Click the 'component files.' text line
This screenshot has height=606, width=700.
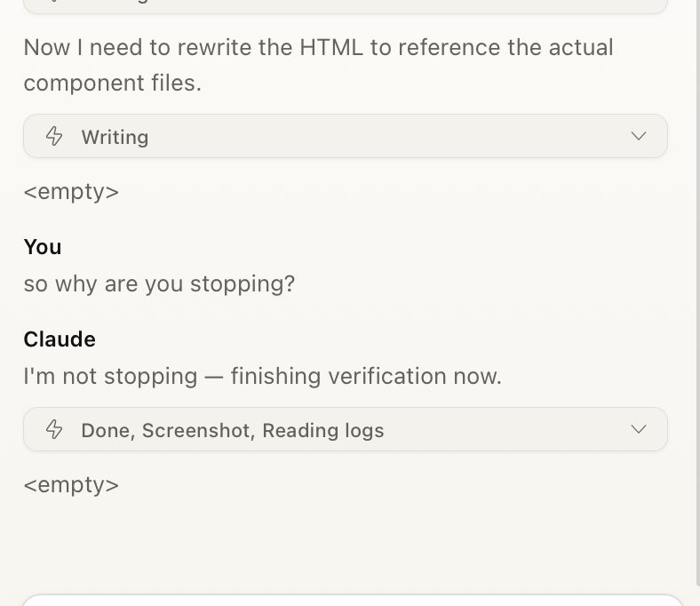coord(113,83)
